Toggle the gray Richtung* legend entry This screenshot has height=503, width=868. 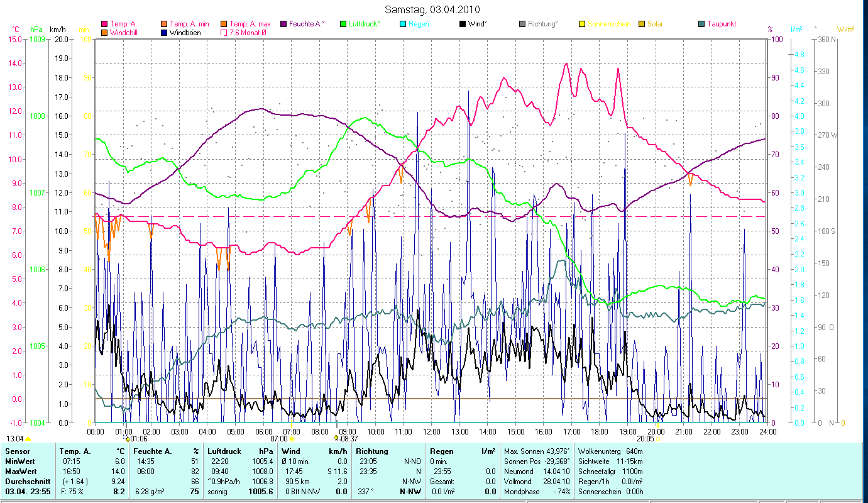tap(522, 24)
